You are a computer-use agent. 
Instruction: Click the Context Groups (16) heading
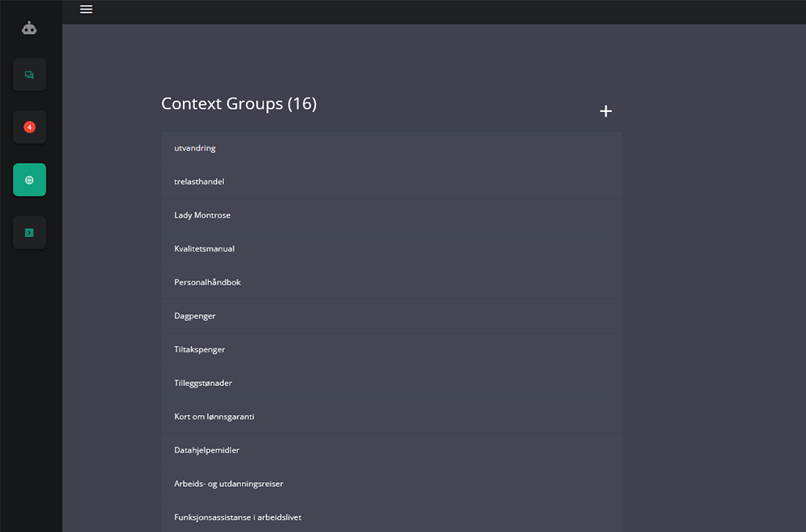(239, 104)
